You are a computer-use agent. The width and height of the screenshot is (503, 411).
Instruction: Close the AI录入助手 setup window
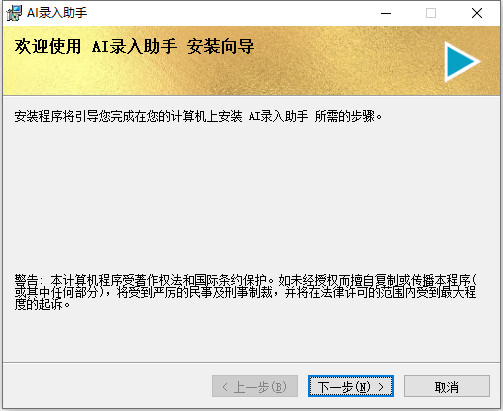click(477, 13)
